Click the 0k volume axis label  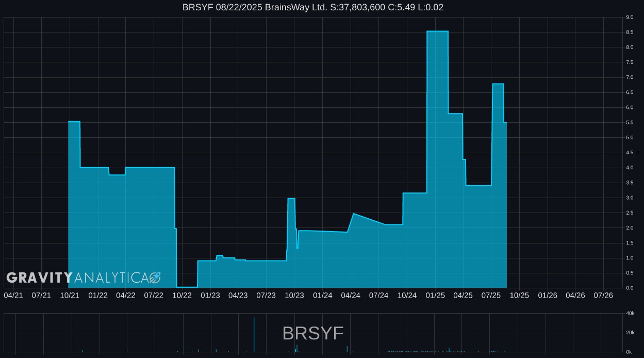pos(629,352)
